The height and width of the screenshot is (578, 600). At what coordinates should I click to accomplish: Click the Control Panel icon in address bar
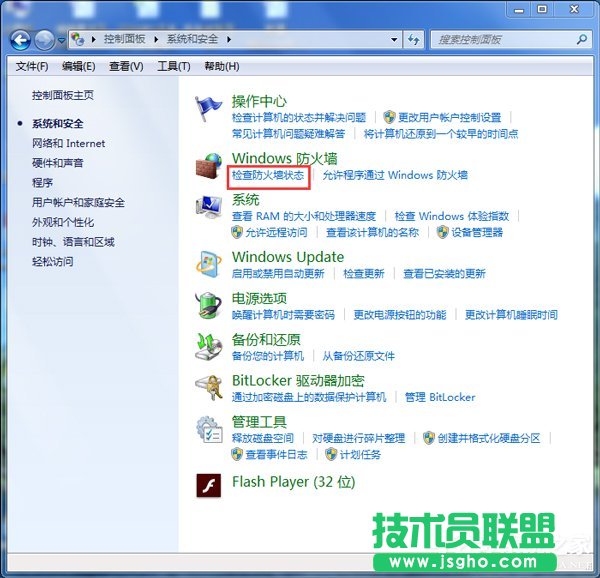[78, 39]
